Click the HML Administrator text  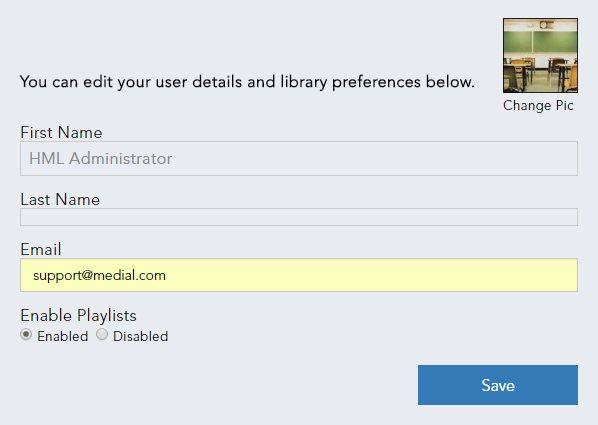tap(100, 158)
